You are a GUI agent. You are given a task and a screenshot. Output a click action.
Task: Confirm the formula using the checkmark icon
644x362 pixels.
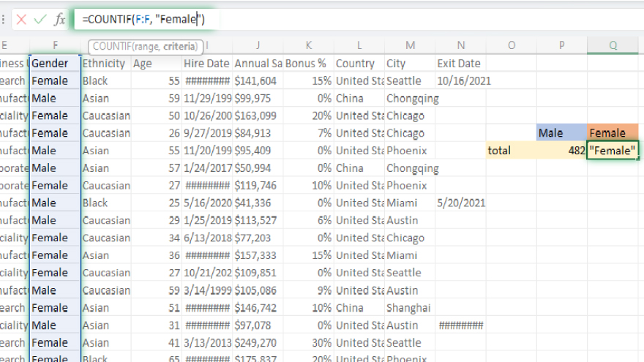(40, 20)
